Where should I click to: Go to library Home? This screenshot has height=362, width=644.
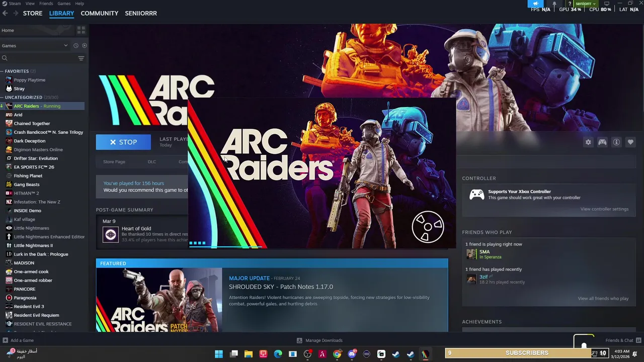[36, 30]
